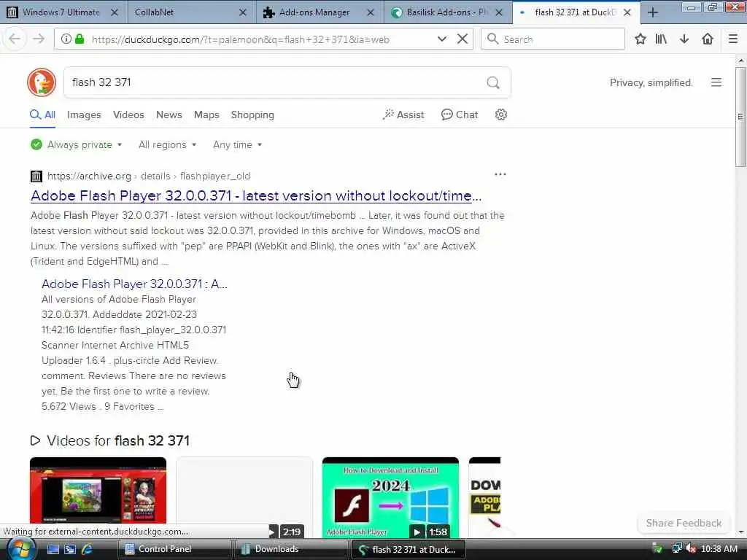
Task: Select the News search category
Action: coord(169,114)
